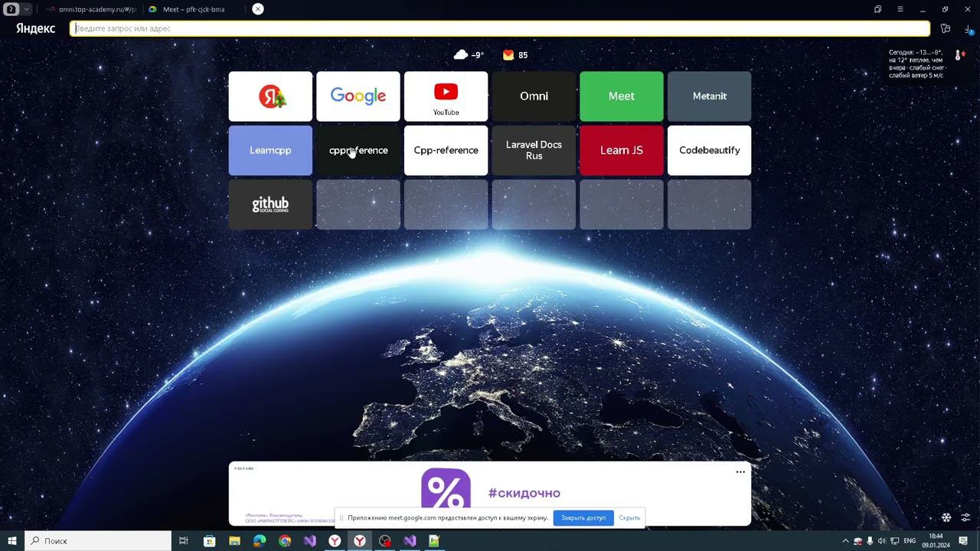Open the Notepad++ taskbar icon
Viewport: 980px width, 551px height.
pyautogui.click(x=435, y=541)
